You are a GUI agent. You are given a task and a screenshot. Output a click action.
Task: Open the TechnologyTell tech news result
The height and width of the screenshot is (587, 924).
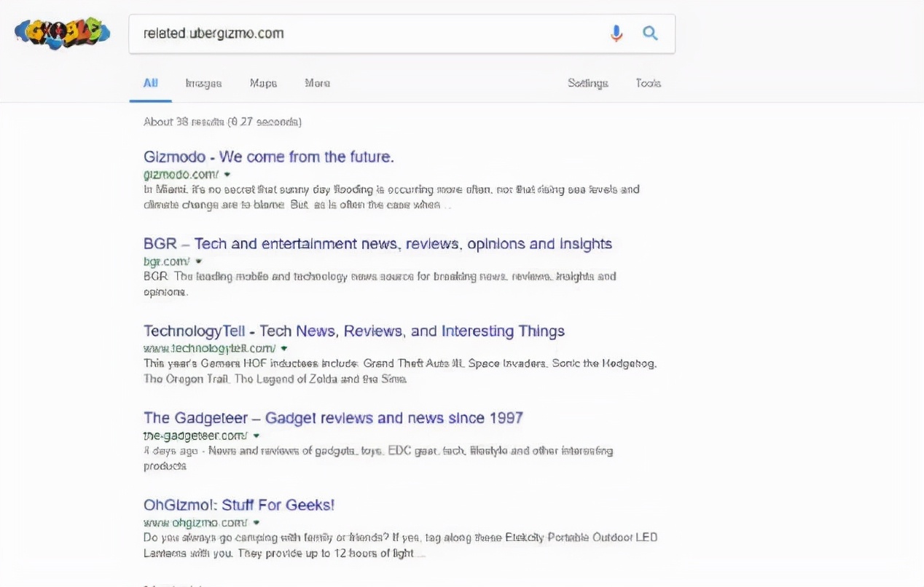pyautogui.click(x=354, y=331)
